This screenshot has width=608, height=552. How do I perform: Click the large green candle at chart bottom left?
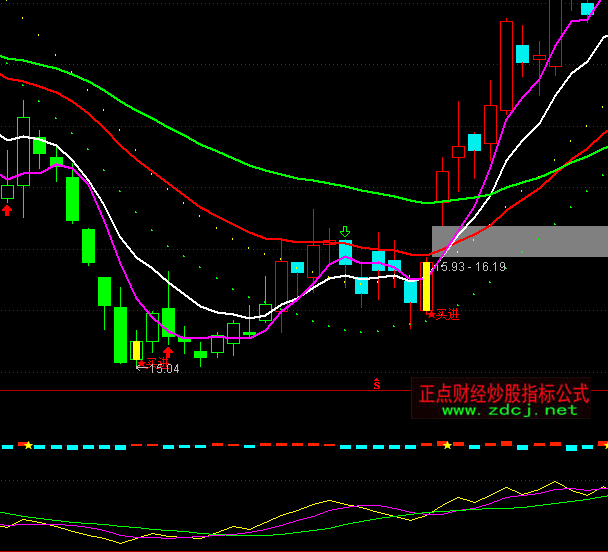click(x=120, y=334)
